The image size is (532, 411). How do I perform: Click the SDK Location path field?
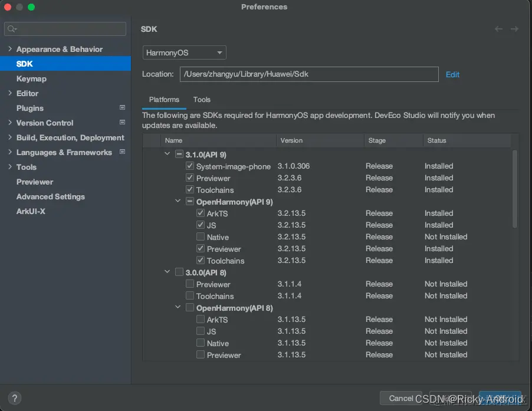pos(309,74)
